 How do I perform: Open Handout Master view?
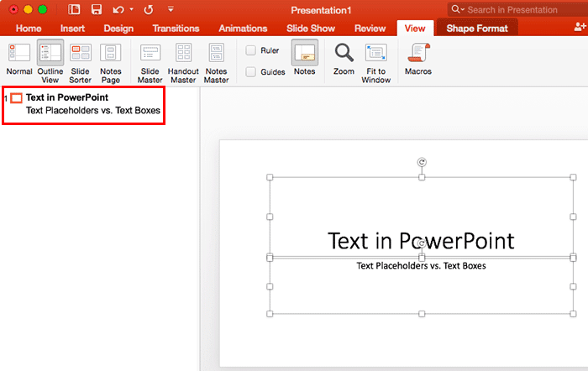pyautogui.click(x=183, y=63)
